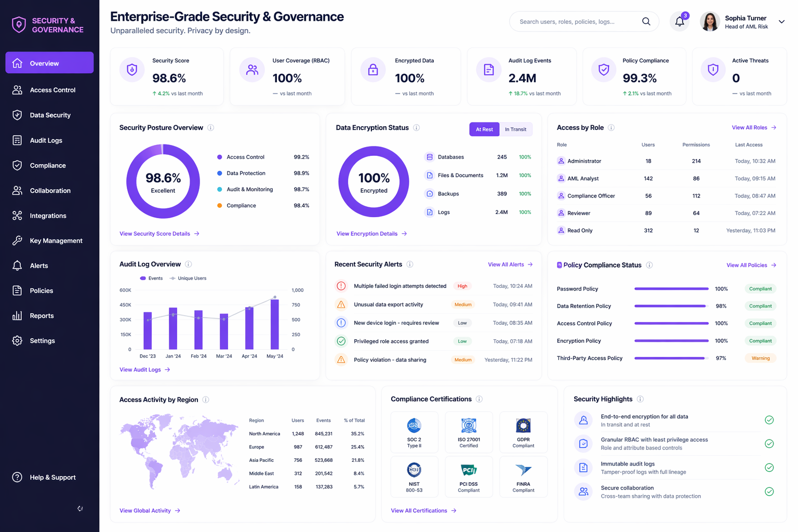Open Settings in the sidebar
This screenshot has height=532, width=798.
point(49,341)
